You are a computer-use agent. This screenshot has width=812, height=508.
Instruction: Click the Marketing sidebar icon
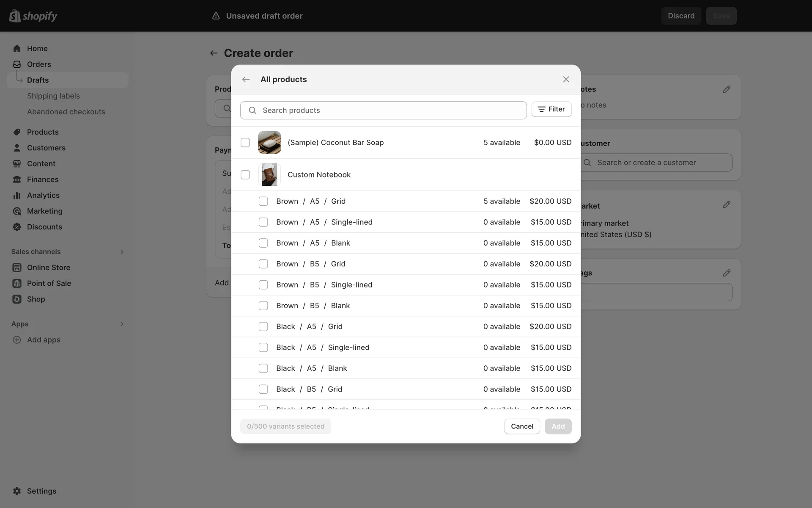[x=17, y=211]
